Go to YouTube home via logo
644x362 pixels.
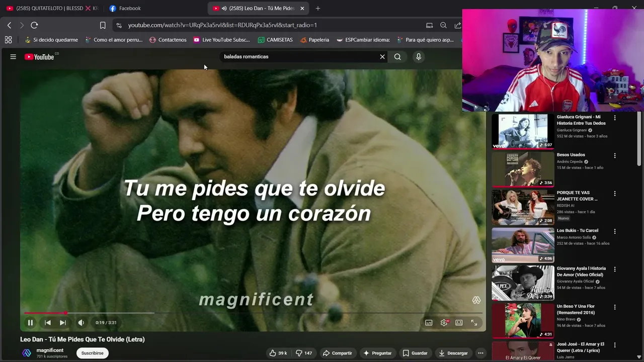(39, 57)
